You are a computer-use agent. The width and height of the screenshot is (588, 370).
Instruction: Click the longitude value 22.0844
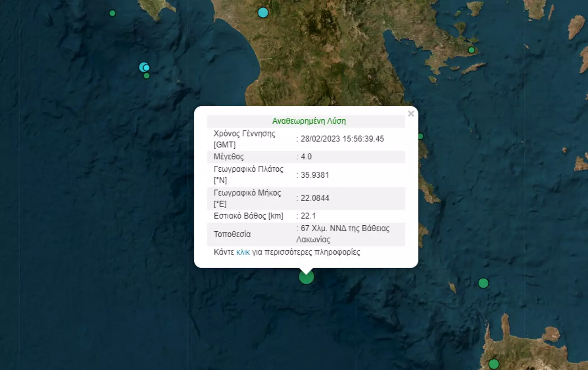point(315,198)
